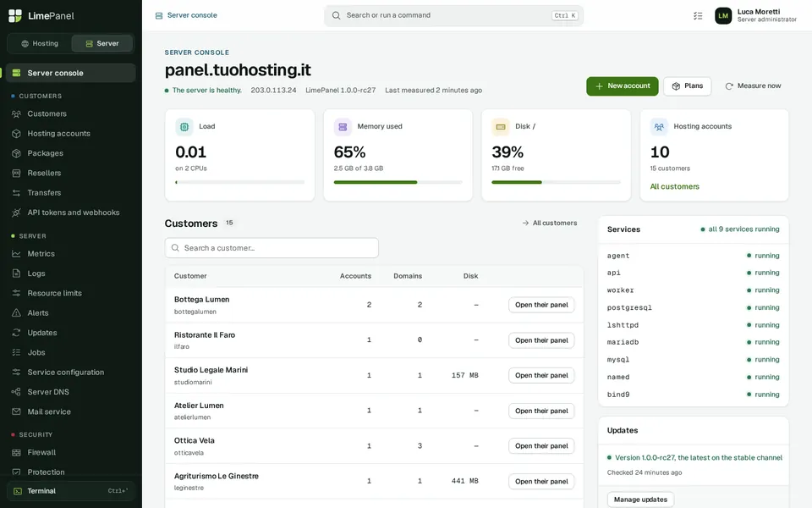Click the postgresql service row
The width and height of the screenshot is (812, 508).
click(x=693, y=308)
